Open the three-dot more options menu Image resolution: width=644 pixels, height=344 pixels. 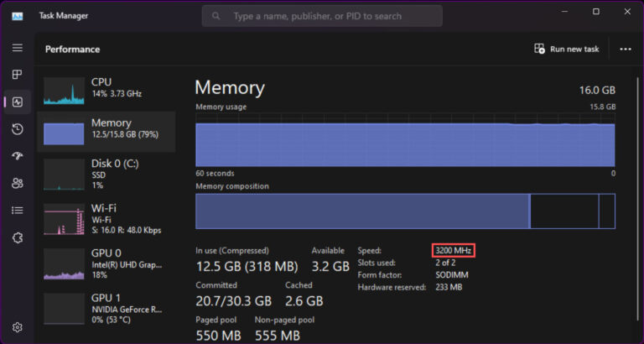point(625,50)
